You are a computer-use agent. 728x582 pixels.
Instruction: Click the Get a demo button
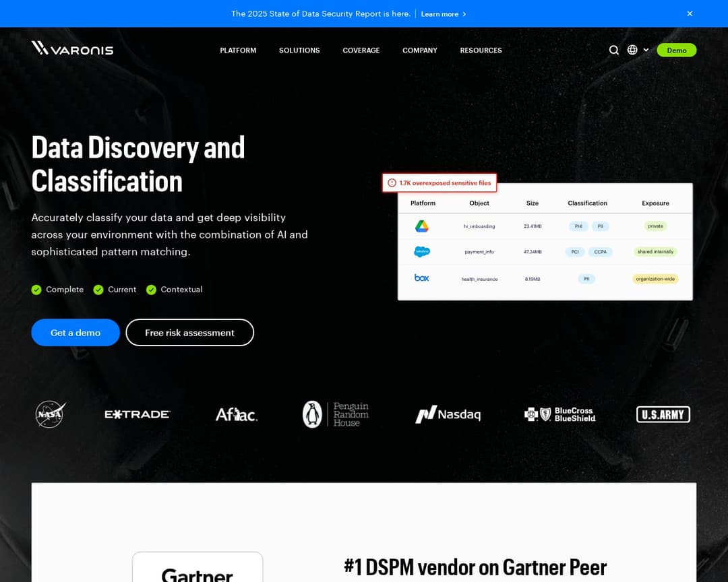(75, 332)
